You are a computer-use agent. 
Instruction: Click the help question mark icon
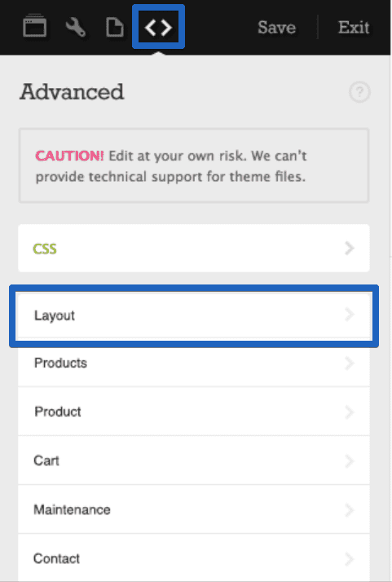point(359,92)
